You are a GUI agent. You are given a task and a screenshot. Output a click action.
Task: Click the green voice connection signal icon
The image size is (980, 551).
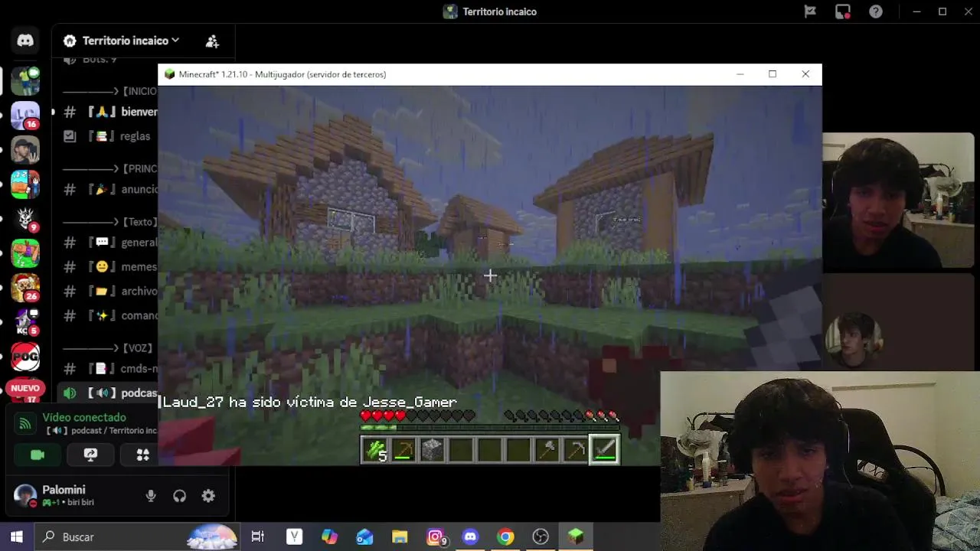(25, 423)
